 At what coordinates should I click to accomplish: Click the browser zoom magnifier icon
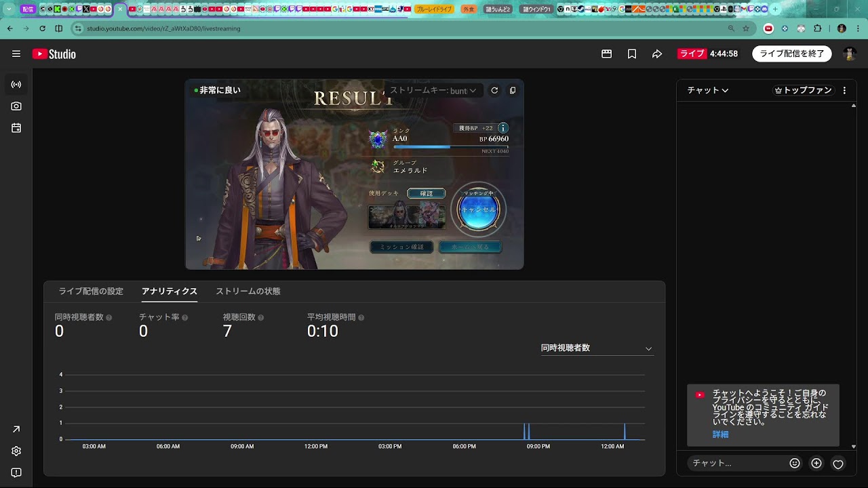pos(731,28)
